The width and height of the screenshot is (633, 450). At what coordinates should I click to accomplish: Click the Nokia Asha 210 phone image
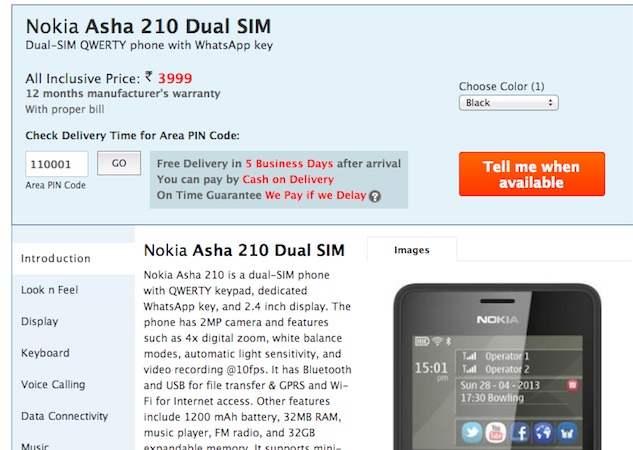(497, 366)
